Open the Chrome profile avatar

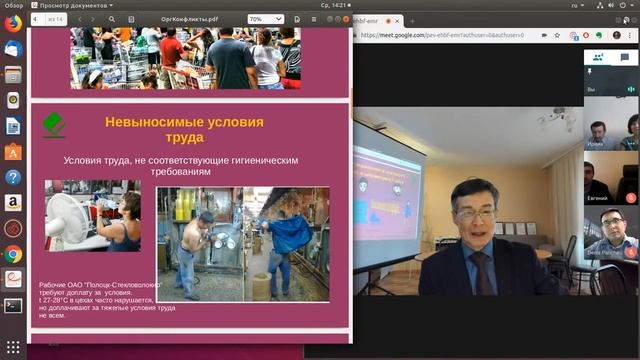616,36
